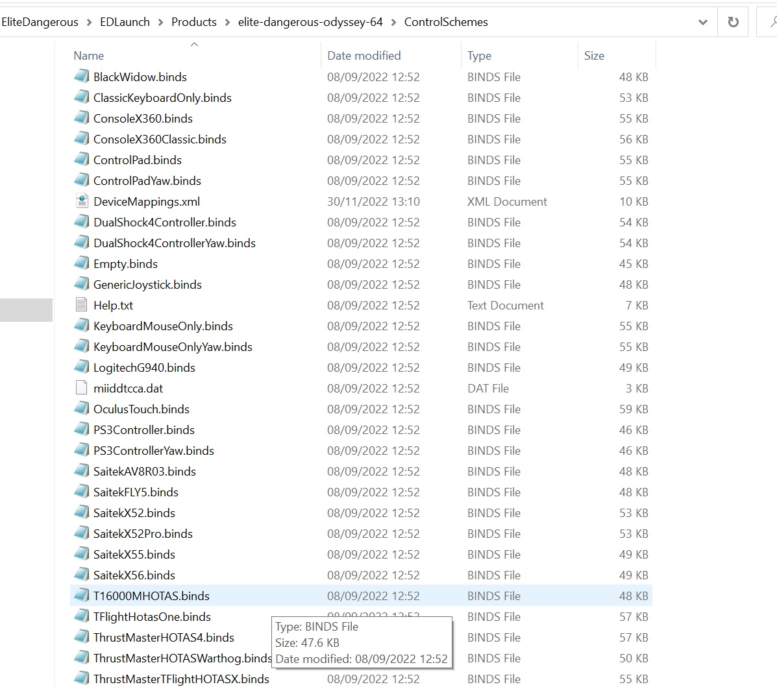777x700 pixels.
Task: Click the ControlPadYaw.binds file icon
Action: pos(82,180)
